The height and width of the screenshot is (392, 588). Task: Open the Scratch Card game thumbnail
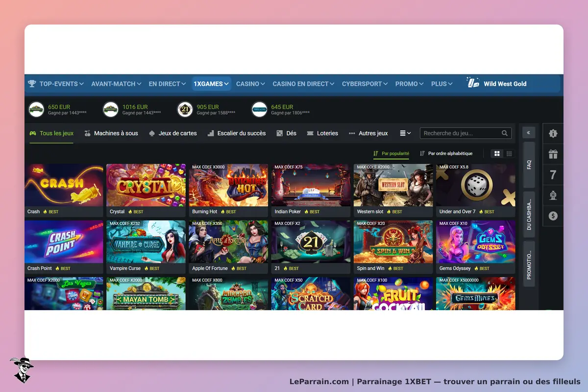coord(311,294)
